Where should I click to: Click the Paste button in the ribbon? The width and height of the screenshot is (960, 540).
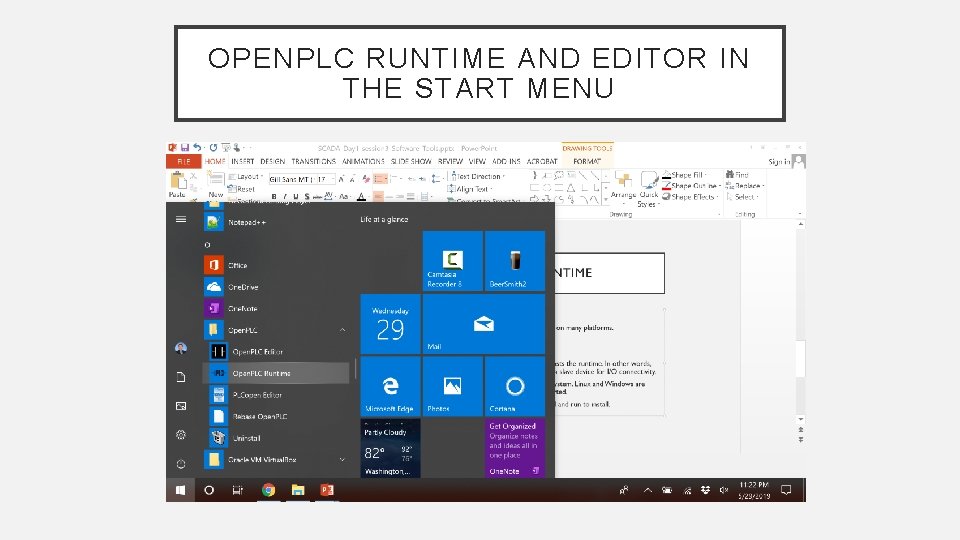(178, 184)
